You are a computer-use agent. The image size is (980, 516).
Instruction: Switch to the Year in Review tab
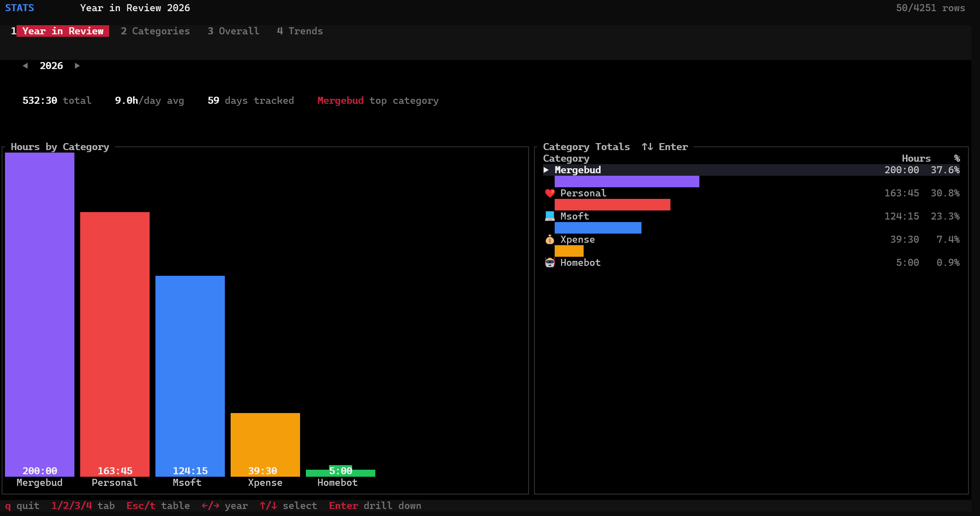[63, 31]
